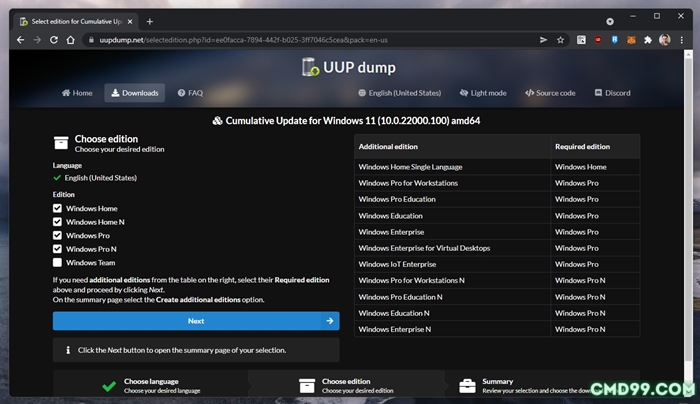Click the briefcase icon in the Summary step
Screen dimensions: 700x404
[x=467, y=386]
